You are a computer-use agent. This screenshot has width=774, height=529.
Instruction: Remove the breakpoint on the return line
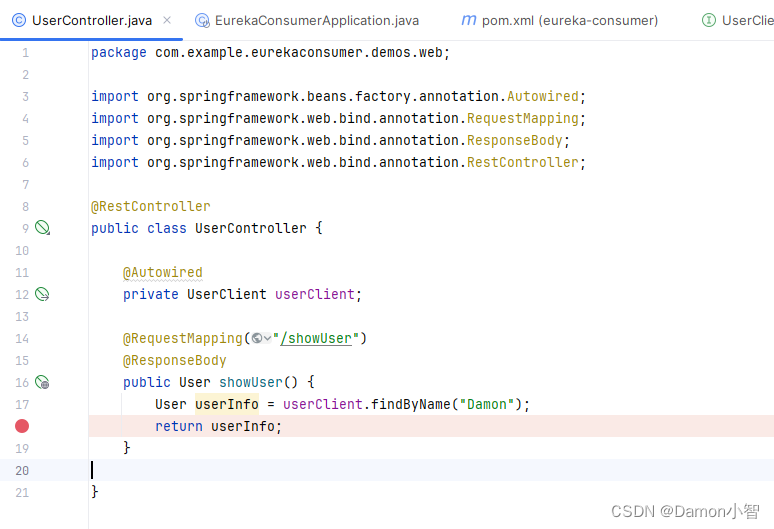[x=22, y=426]
